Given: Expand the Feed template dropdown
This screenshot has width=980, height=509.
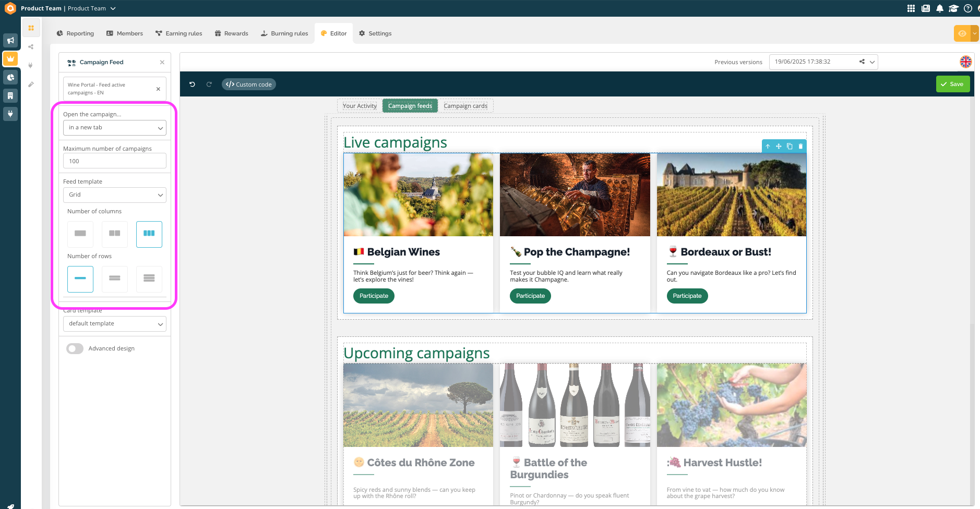Looking at the screenshot, I should pyautogui.click(x=114, y=195).
